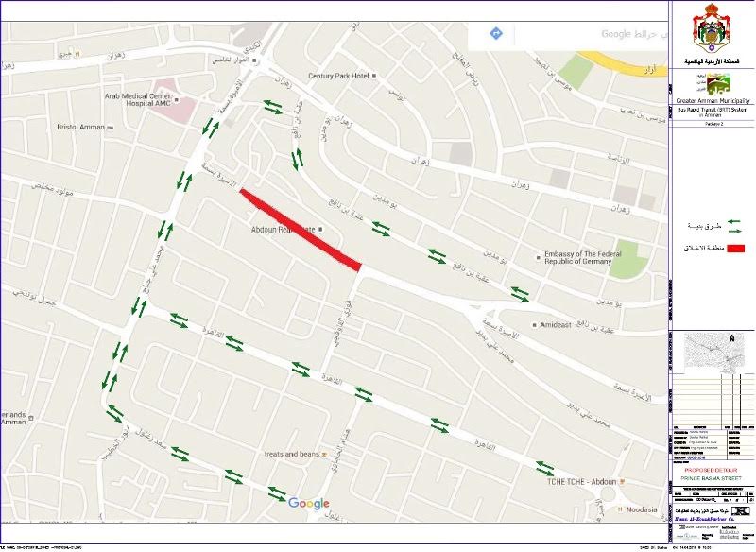Click the red closed road segment

click(x=301, y=230)
